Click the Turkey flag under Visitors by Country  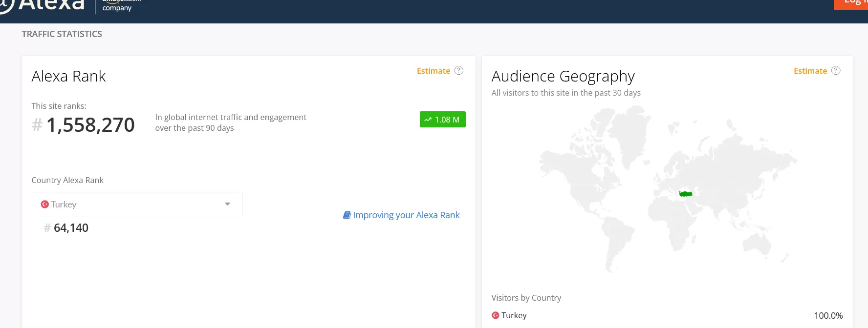pos(496,315)
